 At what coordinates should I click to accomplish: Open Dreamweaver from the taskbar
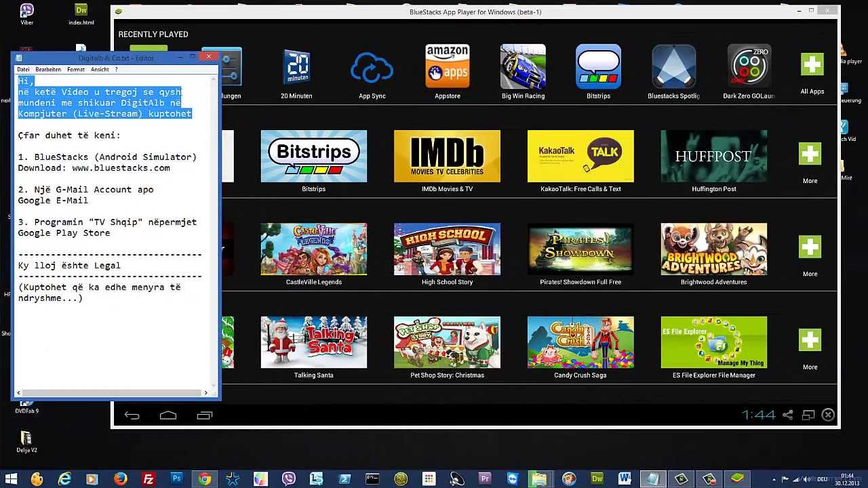point(597,479)
